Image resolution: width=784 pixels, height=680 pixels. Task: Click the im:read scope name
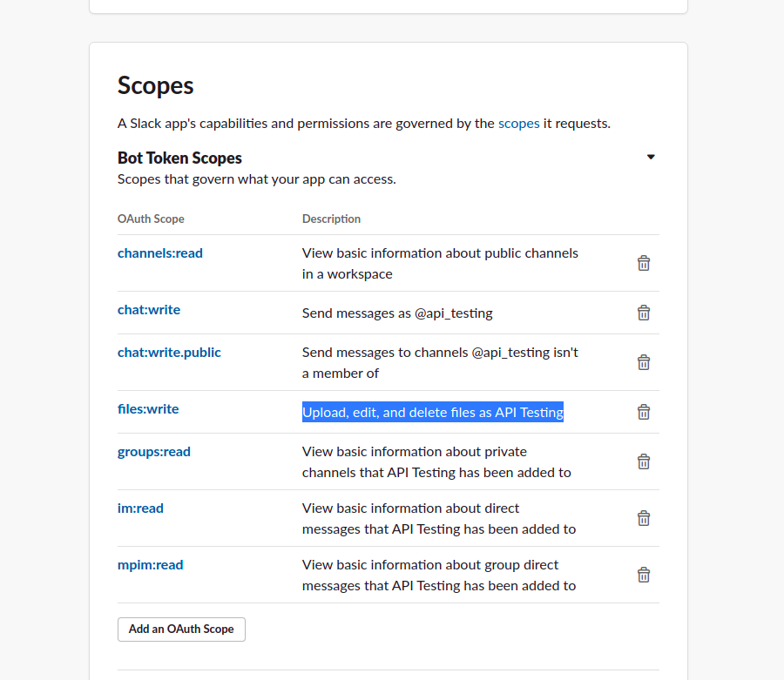point(140,508)
